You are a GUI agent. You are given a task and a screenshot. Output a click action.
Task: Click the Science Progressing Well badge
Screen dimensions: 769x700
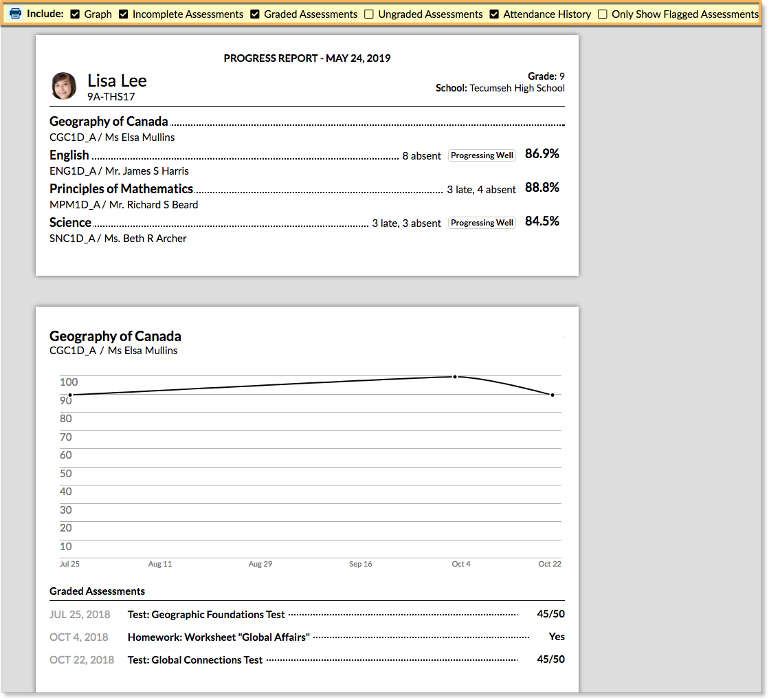[x=482, y=223]
